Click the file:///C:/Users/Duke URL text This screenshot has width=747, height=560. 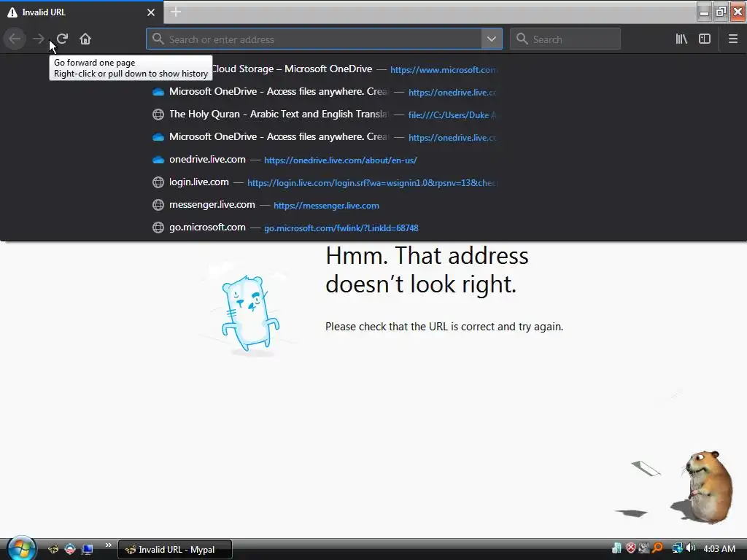coord(452,114)
